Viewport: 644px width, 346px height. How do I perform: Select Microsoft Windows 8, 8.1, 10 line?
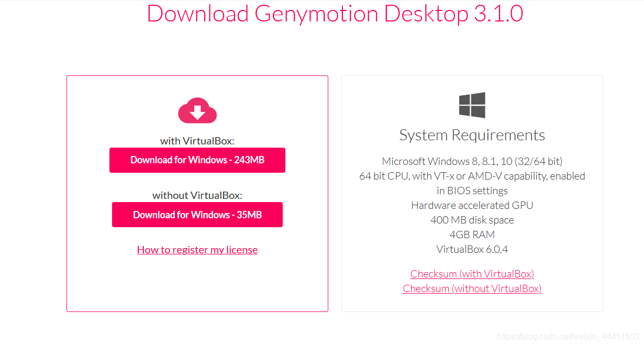pyautogui.click(x=472, y=161)
